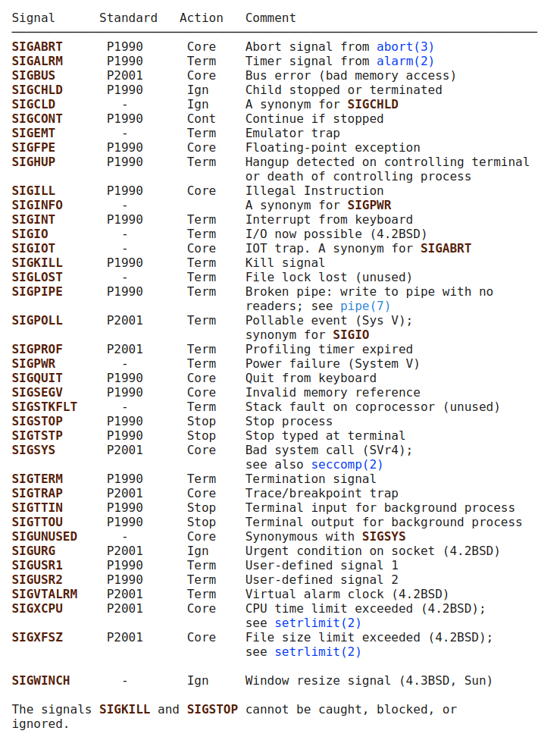
Task: Open setrlimit(2) link in the SIGXCPU row
Action: tap(318, 623)
